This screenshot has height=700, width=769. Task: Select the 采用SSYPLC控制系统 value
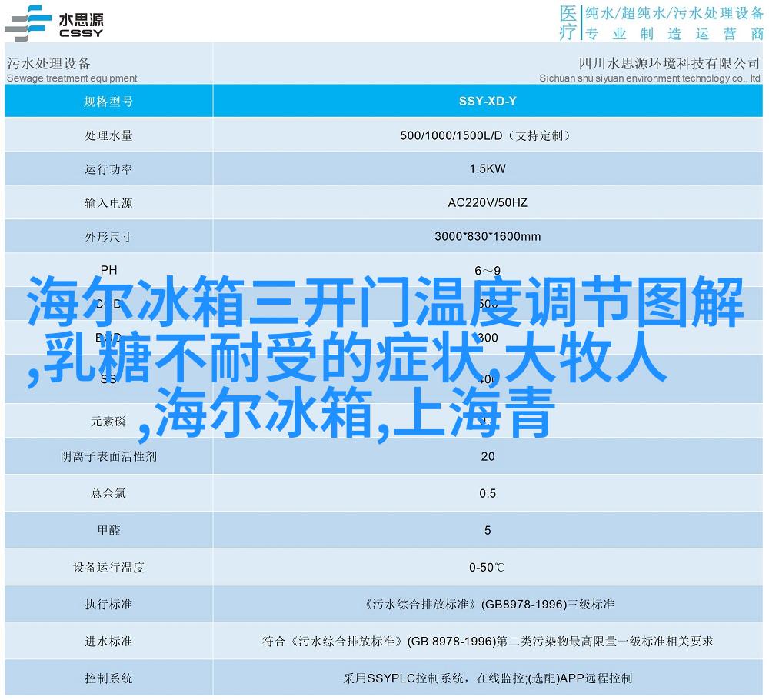click(x=488, y=678)
